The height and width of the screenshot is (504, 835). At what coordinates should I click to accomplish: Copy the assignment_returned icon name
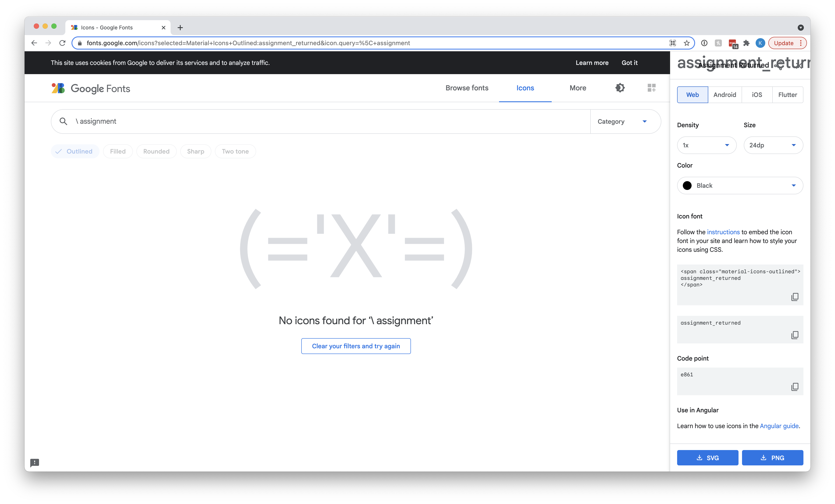[x=795, y=335]
